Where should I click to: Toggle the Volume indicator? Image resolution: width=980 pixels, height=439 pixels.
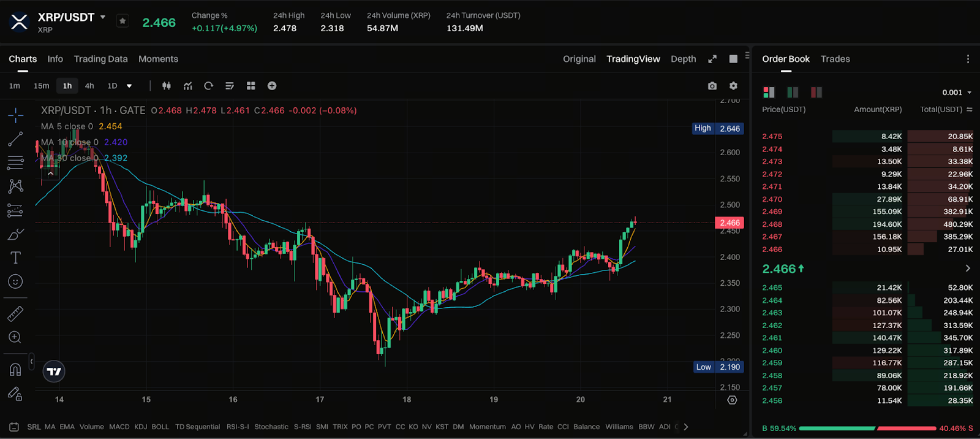[x=91, y=427]
